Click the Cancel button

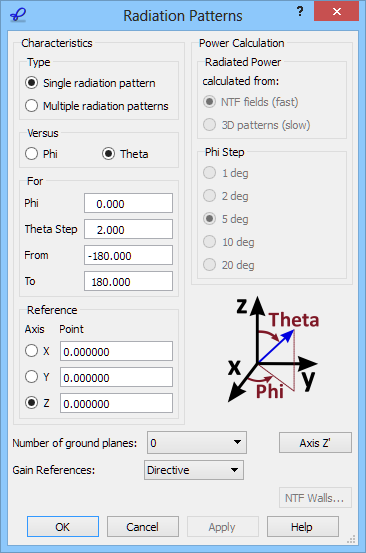143,527
